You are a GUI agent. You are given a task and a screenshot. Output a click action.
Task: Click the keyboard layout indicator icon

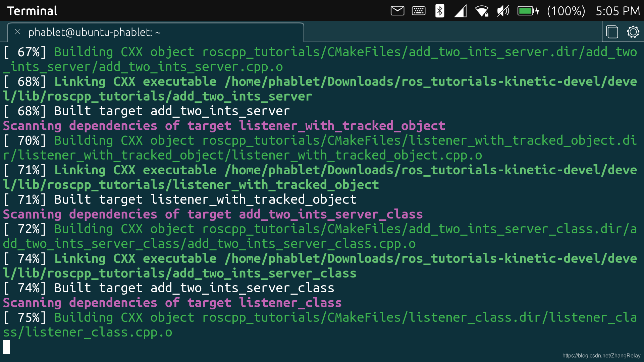[x=418, y=11]
